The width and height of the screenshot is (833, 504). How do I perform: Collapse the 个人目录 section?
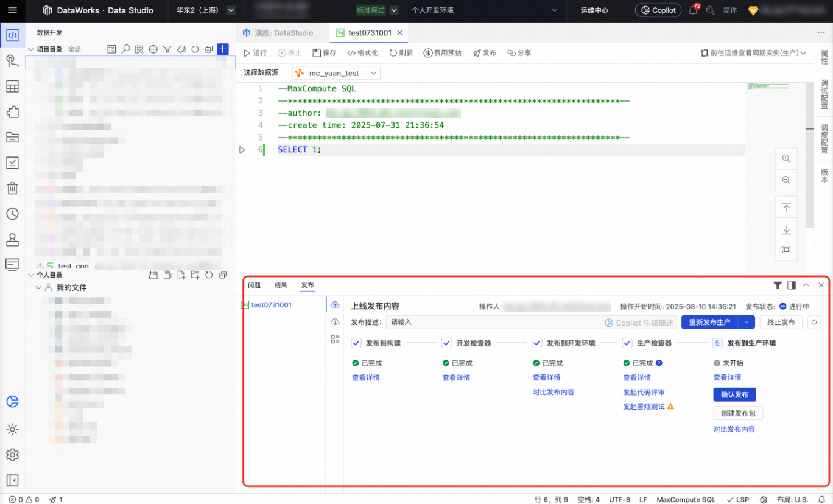(x=31, y=275)
